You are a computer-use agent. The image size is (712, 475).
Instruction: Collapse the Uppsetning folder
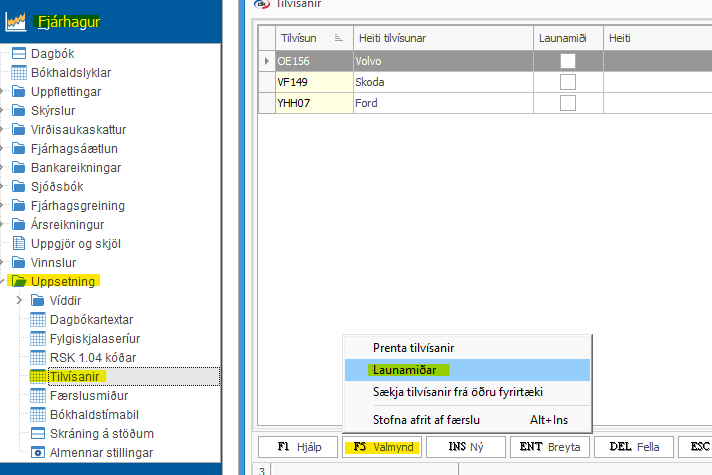tap(4, 282)
